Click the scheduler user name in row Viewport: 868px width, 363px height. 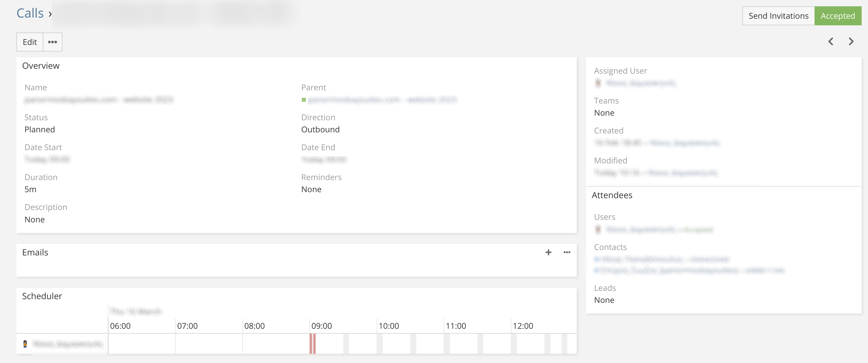(x=67, y=344)
